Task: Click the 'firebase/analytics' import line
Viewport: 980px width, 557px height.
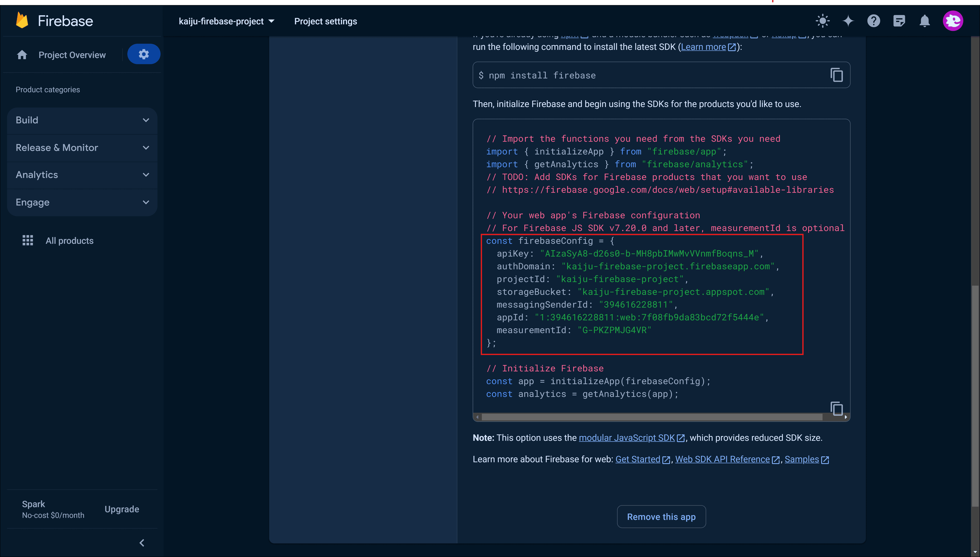Action: pos(620,164)
